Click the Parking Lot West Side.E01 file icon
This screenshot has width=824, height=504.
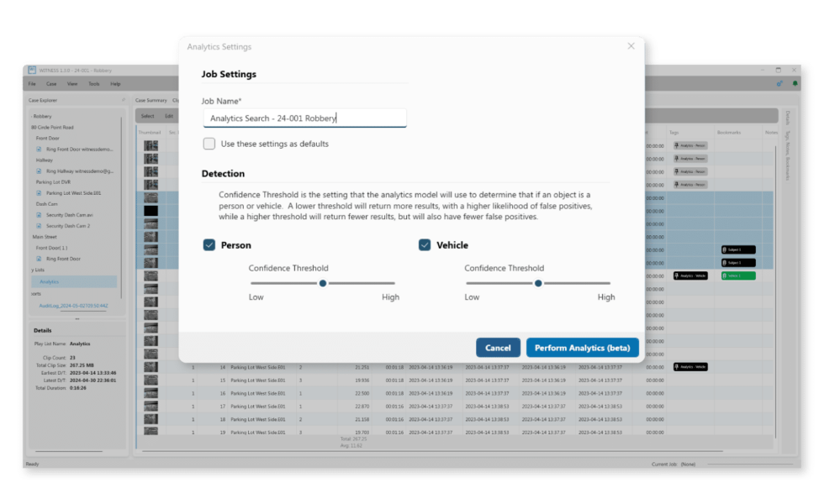pyautogui.click(x=39, y=192)
